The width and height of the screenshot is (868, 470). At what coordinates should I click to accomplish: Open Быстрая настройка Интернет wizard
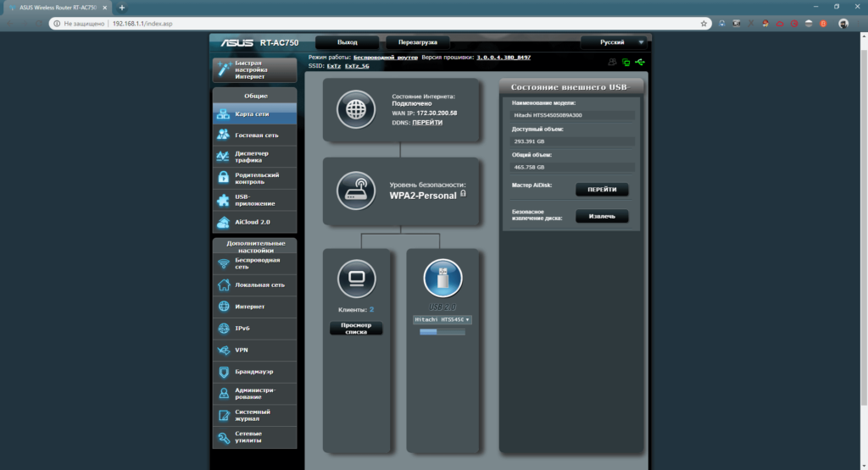point(254,69)
